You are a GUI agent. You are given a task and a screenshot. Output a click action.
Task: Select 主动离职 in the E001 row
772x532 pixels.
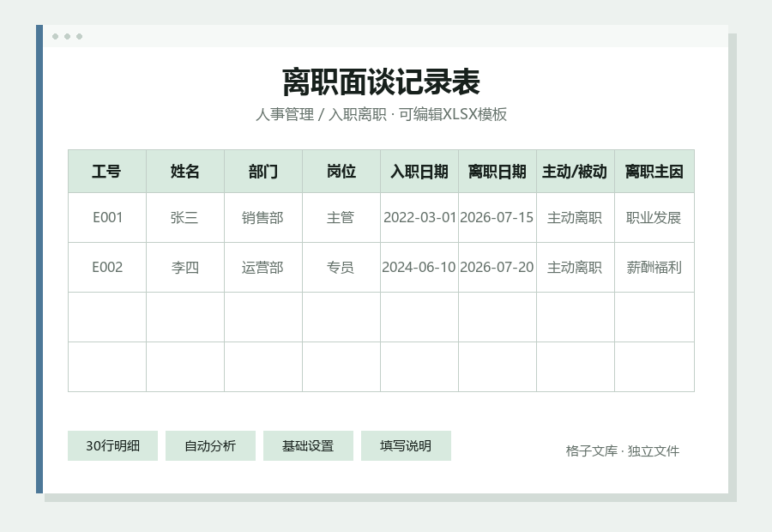coord(576,218)
